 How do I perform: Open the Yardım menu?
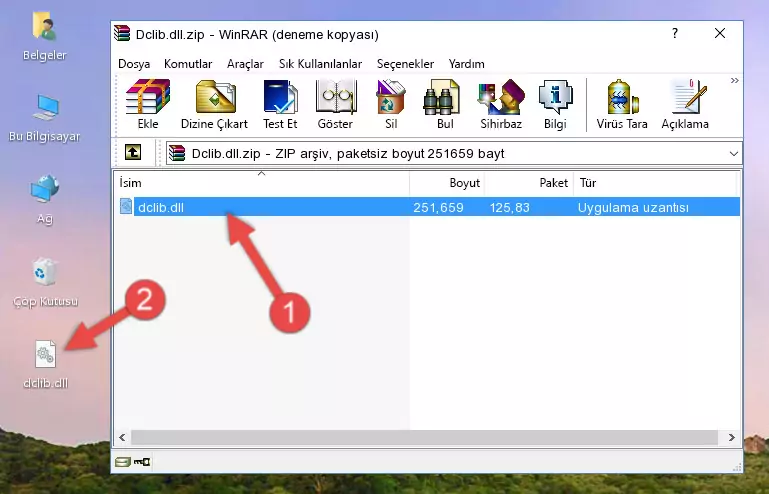[x=466, y=64]
